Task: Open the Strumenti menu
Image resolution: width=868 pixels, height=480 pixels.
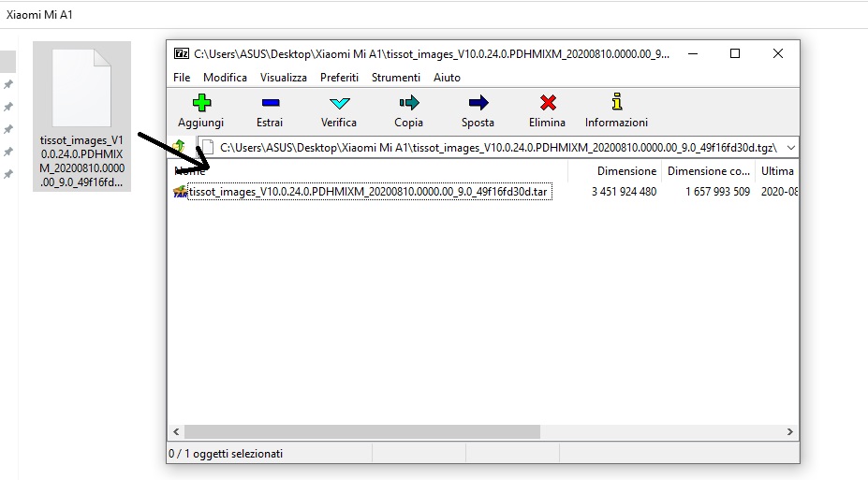Action: click(x=396, y=78)
